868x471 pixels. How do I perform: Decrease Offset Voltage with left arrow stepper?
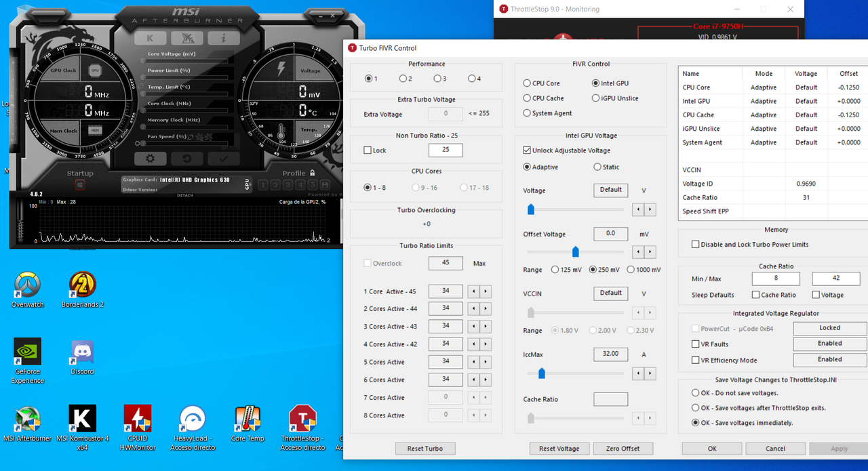pyautogui.click(x=638, y=252)
